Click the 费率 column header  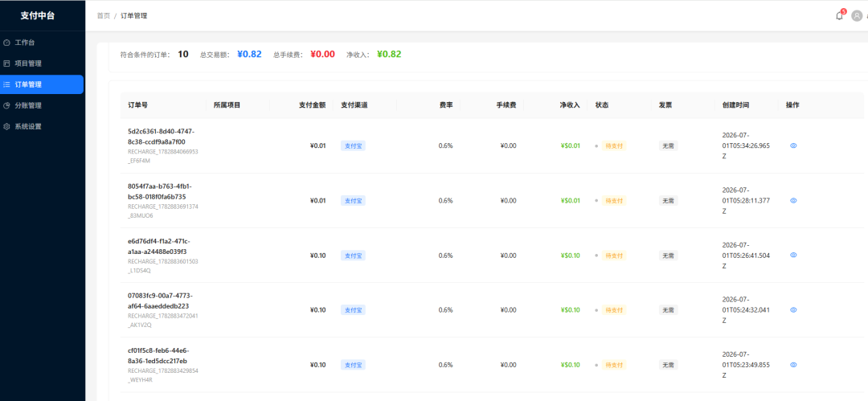(x=446, y=104)
